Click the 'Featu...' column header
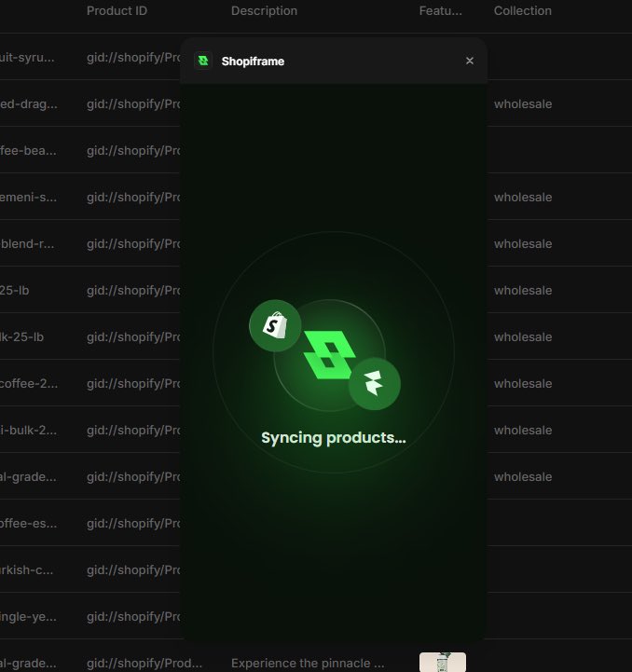Screen dimensions: 632x672 tap(440, 10)
